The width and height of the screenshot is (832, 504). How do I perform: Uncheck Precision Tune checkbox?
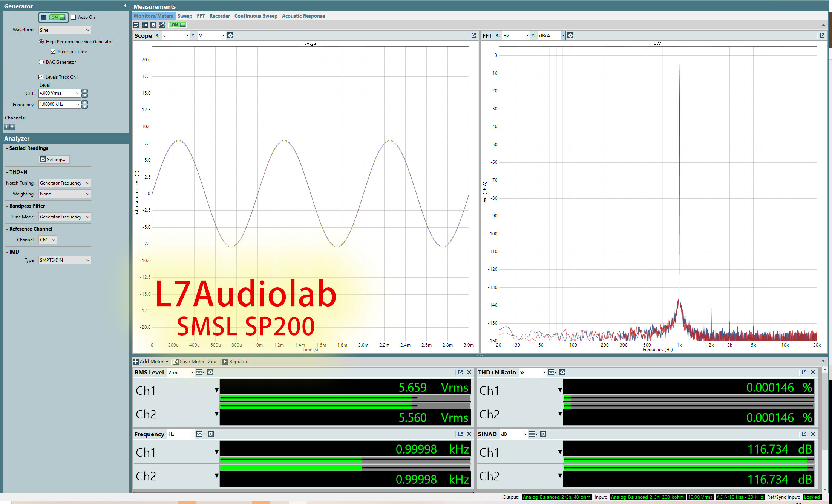click(x=53, y=52)
